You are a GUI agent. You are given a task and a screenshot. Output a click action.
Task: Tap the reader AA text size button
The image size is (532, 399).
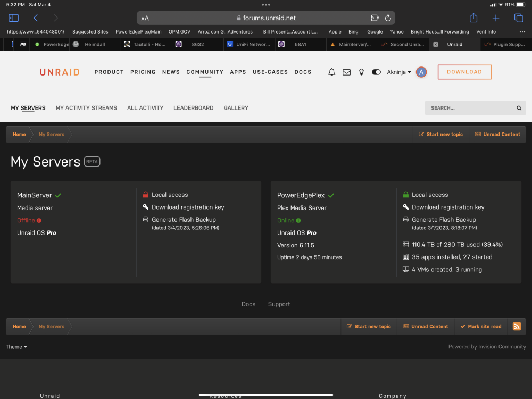pyautogui.click(x=145, y=18)
